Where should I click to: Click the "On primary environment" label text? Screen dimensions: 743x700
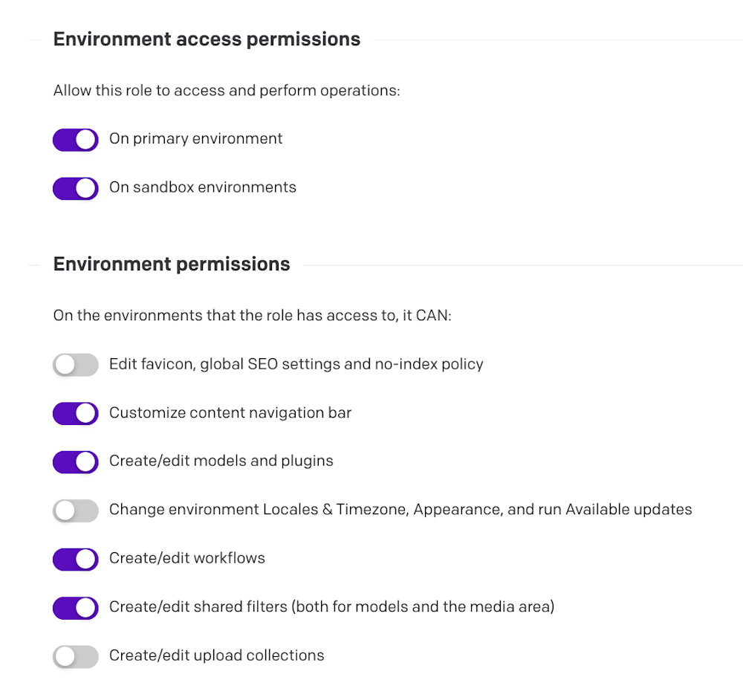click(195, 139)
